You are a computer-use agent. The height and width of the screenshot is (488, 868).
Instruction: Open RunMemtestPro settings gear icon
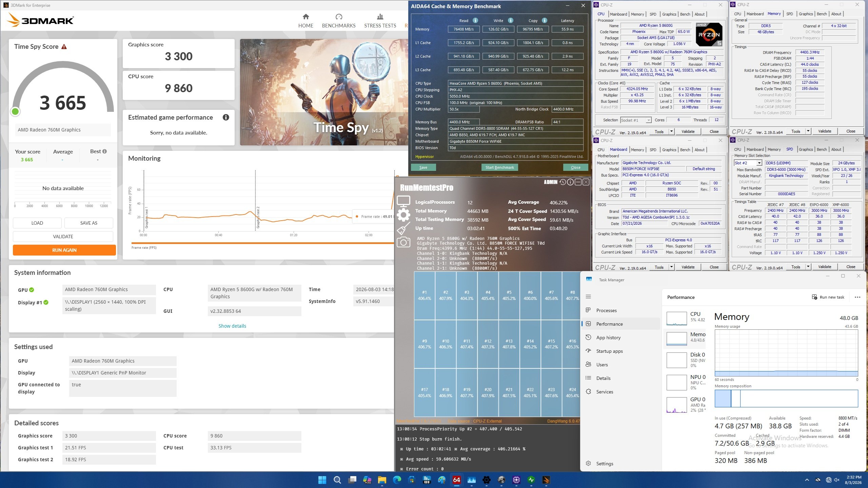point(403,215)
